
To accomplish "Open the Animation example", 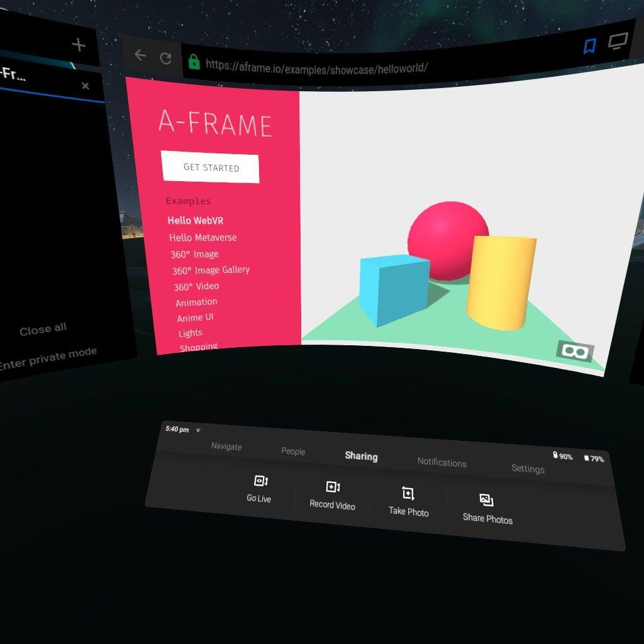I will [x=196, y=303].
